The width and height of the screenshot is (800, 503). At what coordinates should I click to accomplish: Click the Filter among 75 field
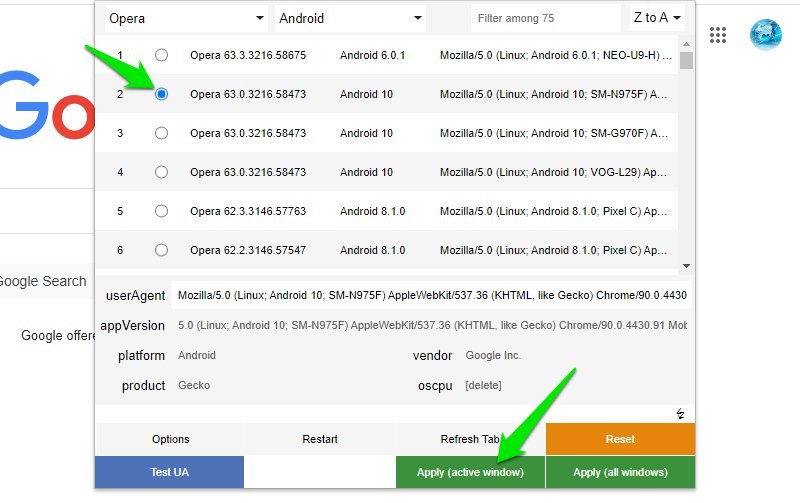(x=546, y=18)
